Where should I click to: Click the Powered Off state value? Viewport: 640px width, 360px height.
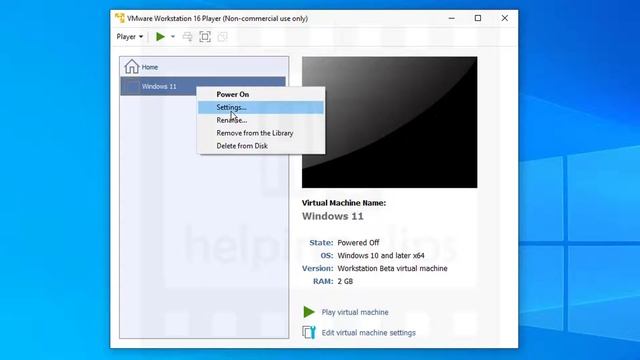[x=358, y=242]
